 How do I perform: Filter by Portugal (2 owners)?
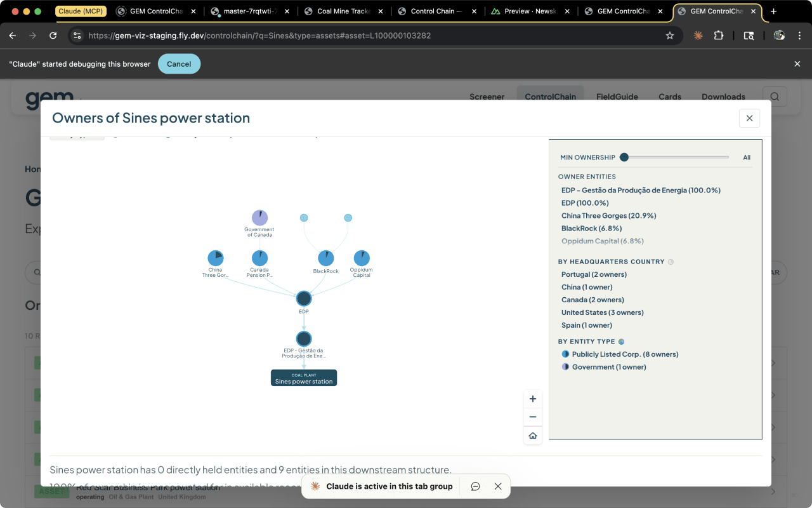594,274
